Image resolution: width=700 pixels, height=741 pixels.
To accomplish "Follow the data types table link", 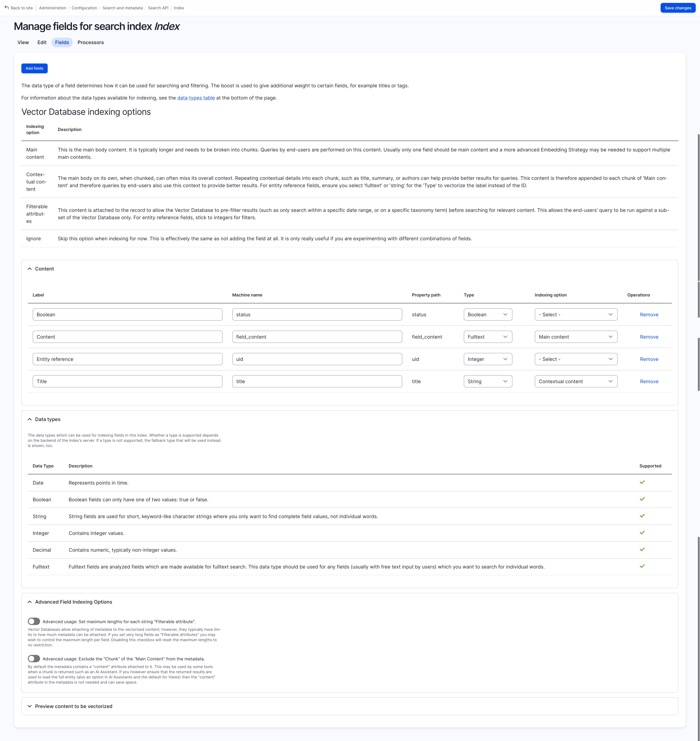I will point(196,98).
